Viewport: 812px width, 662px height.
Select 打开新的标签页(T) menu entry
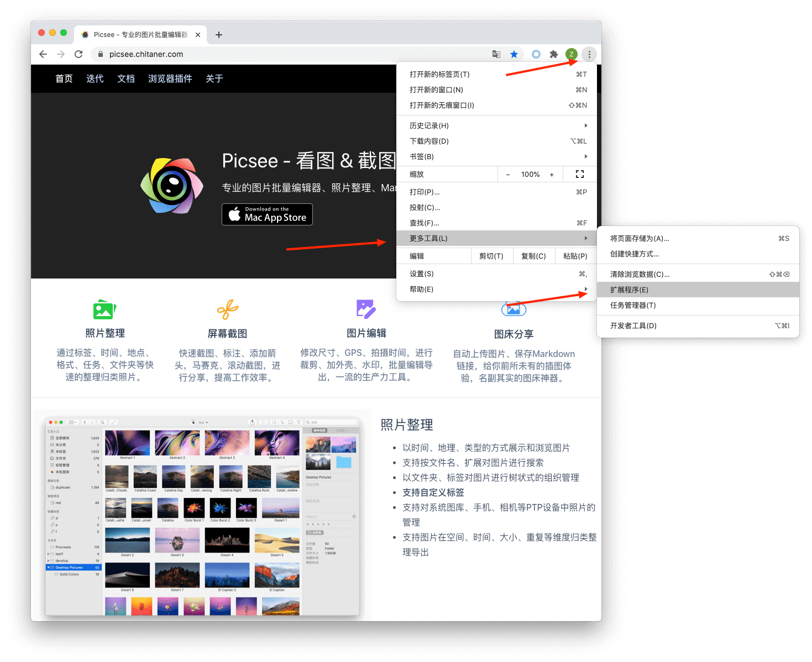(496, 74)
